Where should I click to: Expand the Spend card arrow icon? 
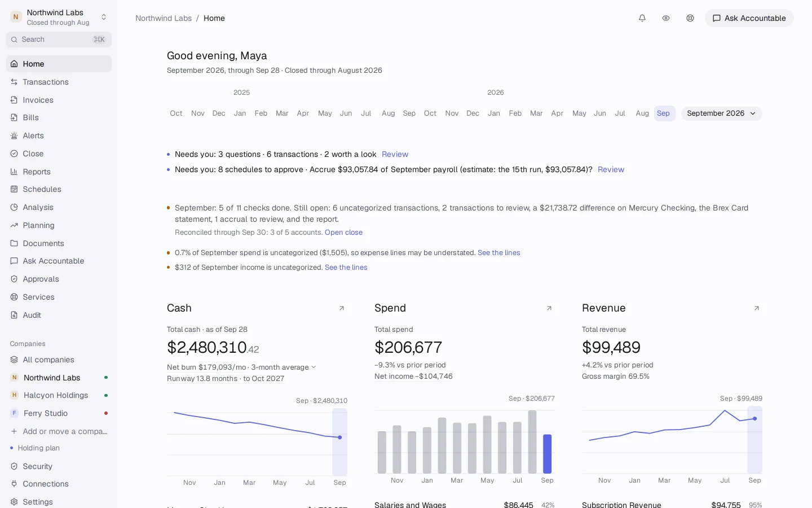(x=549, y=308)
